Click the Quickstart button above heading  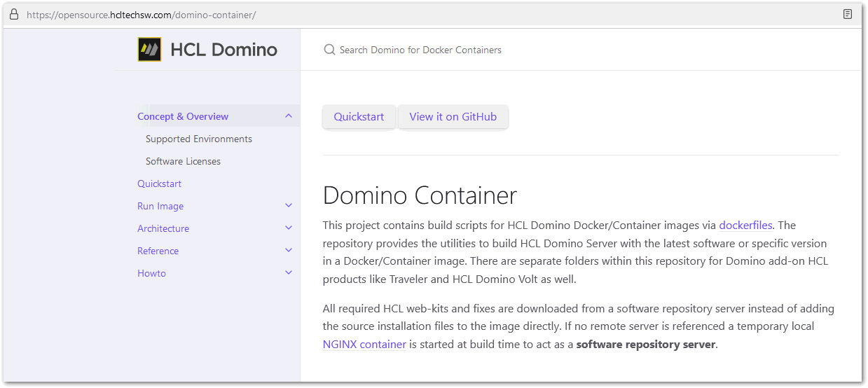point(359,117)
